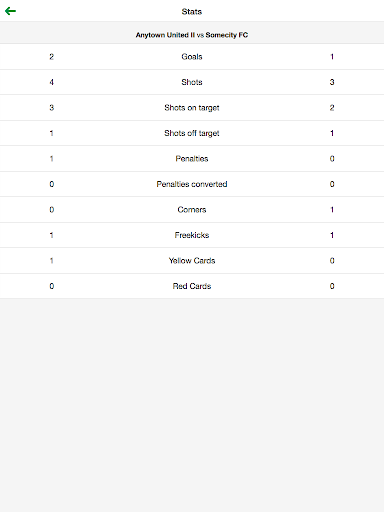Tap the Penalties row label

[192, 159]
